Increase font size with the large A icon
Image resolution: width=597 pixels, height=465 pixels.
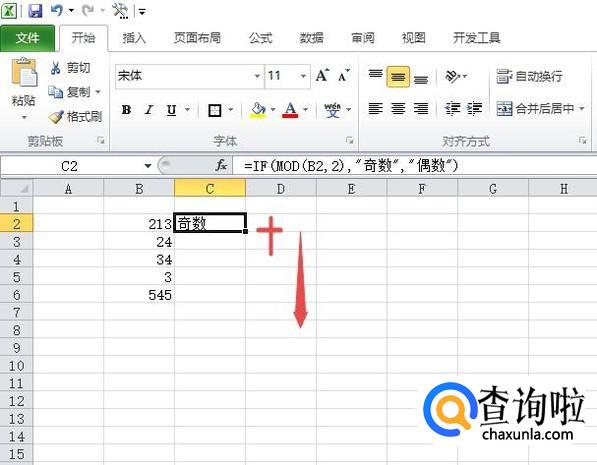322,76
